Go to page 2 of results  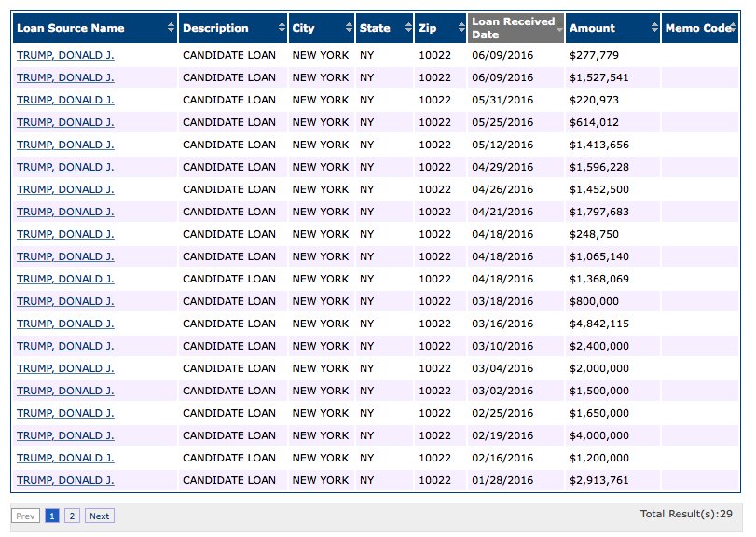(x=72, y=516)
